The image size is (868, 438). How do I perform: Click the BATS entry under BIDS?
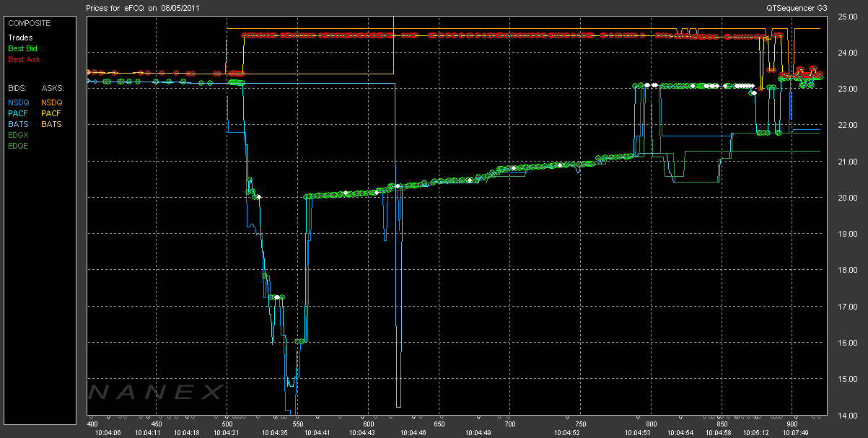point(19,124)
